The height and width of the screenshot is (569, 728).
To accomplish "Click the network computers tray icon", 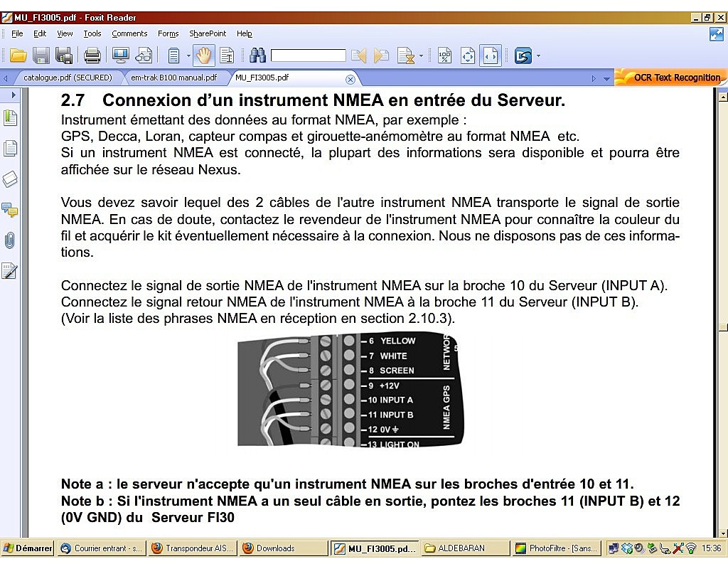I will tap(614, 548).
